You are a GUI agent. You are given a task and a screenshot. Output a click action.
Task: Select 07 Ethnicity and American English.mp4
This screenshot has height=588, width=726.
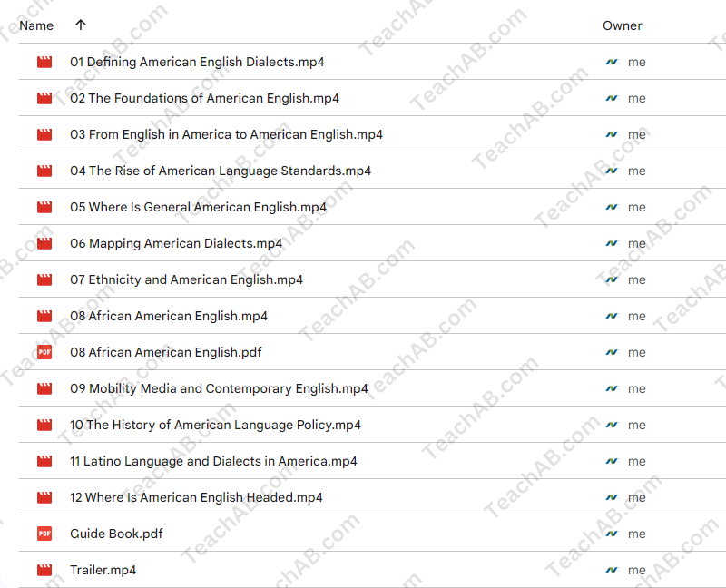tap(186, 279)
